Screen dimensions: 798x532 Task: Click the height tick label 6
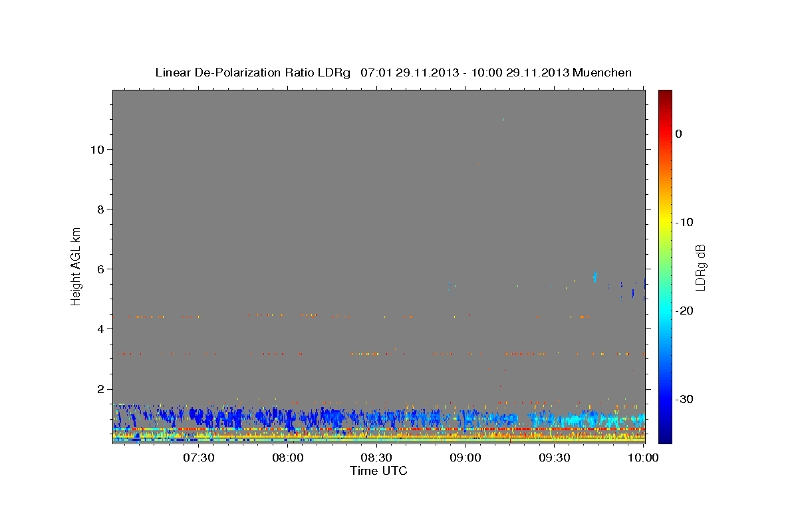pos(100,269)
